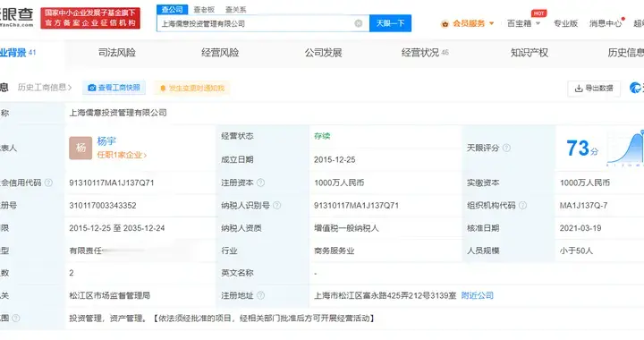
Task: Click the help icon beside 组织机构代码
Action: [522, 205]
